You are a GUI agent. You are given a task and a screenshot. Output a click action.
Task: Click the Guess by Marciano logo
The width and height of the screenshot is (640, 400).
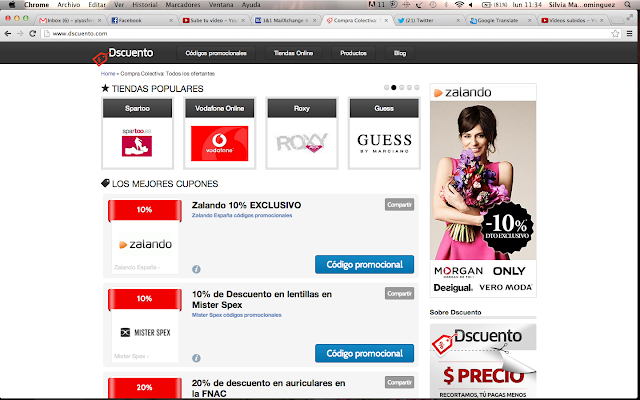click(384, 143)
